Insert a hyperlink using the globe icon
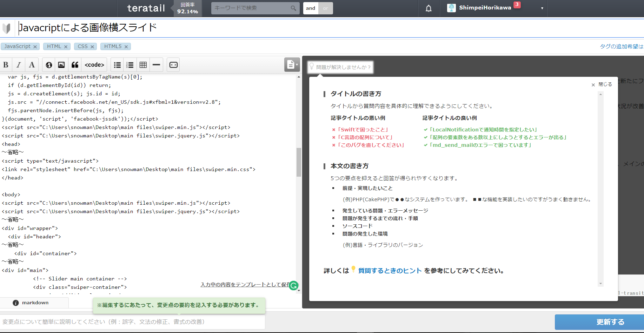 (x=49, y=65)
